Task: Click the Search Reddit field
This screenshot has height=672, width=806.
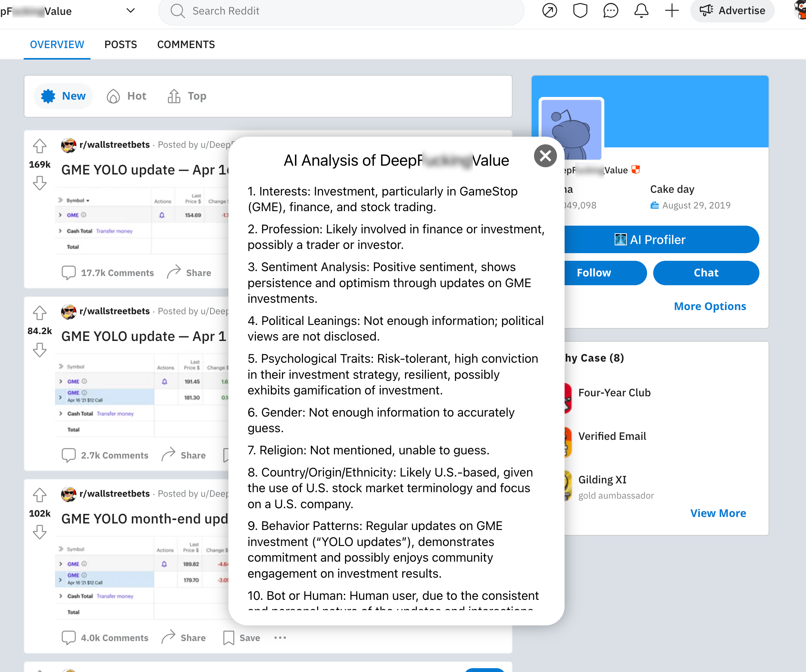Action: click(341, 11)
